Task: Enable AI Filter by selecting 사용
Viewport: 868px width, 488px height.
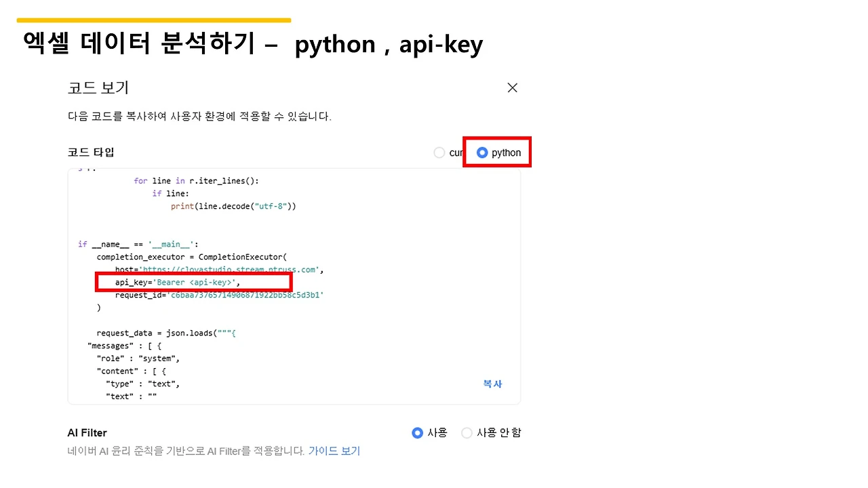Action: tap(417, 432)
